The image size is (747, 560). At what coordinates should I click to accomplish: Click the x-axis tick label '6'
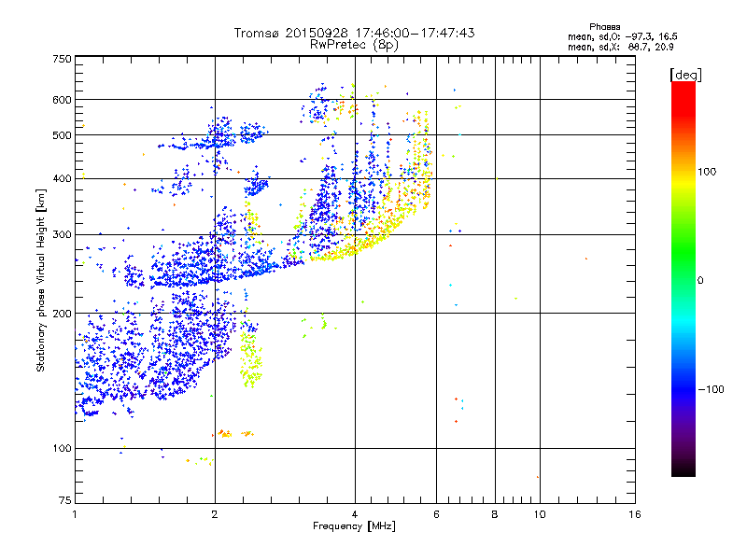pyautogui.click(x=436, y=514)
